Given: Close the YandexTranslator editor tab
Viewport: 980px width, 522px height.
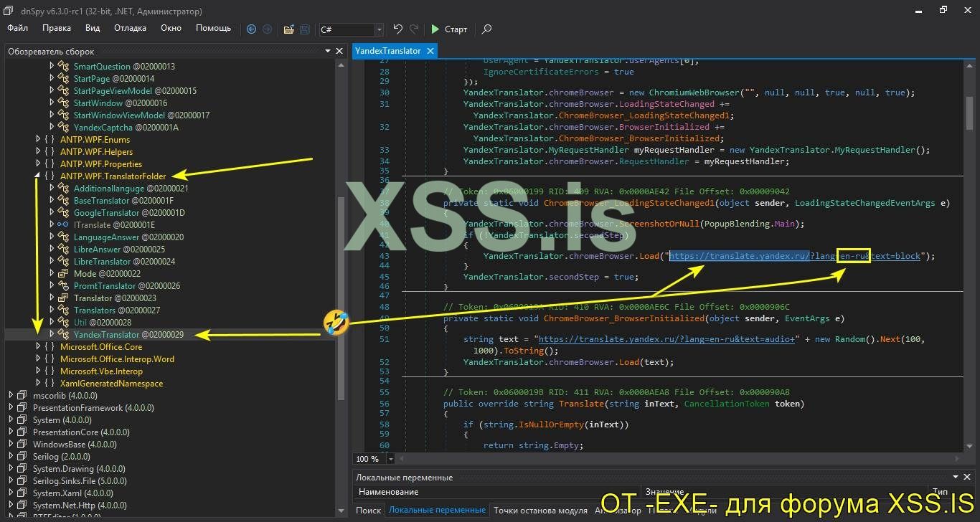Looking at the screenshot, I should 430,51.
